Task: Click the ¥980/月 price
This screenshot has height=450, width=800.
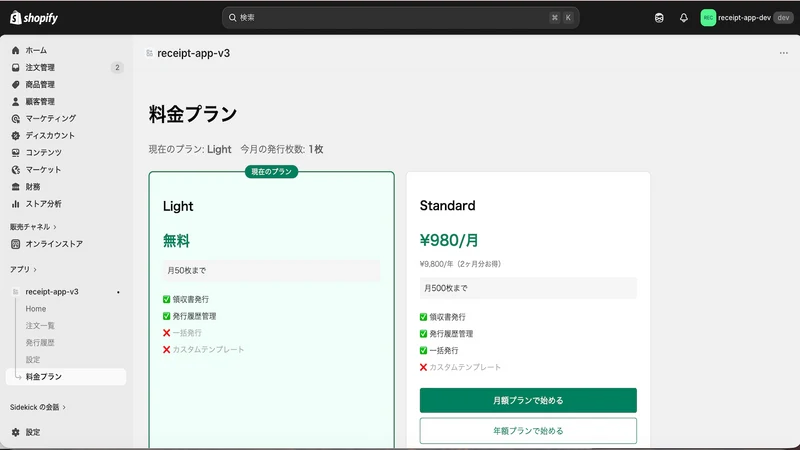Action: coord(449,240)
